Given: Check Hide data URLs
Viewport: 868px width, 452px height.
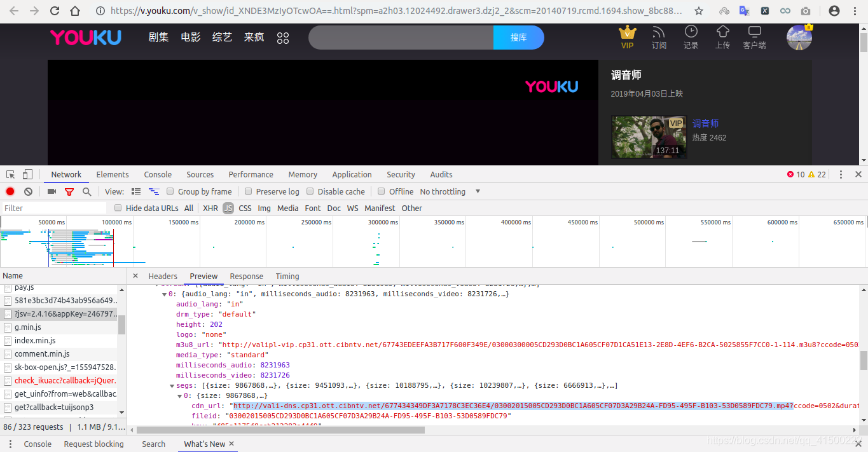Looking at the screenshot, I should click(x=118, y=208).
